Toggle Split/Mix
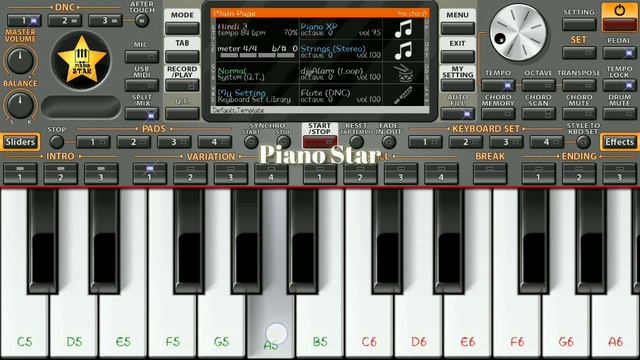 142,114
